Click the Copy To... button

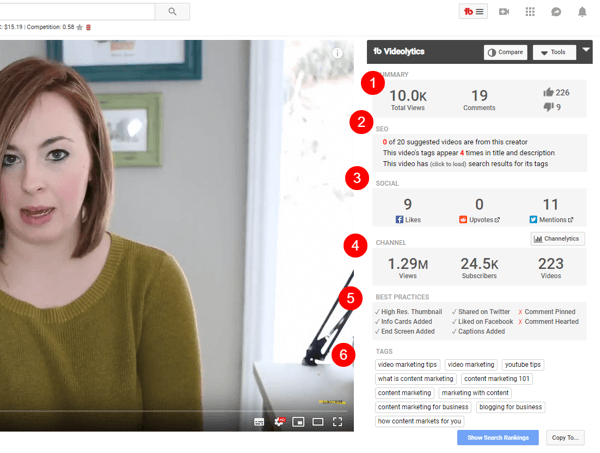pyautogui.click(x=565, y=438)
